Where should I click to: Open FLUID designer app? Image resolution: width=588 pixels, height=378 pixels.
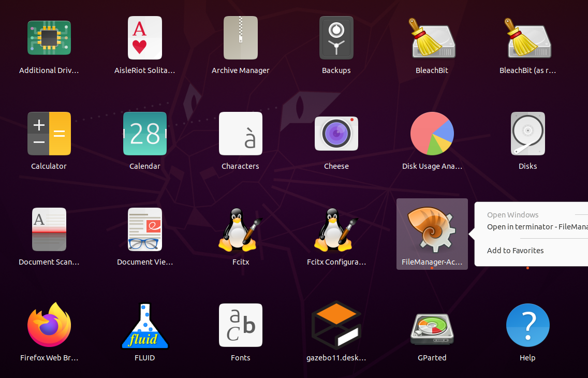[x=145, y=326]
